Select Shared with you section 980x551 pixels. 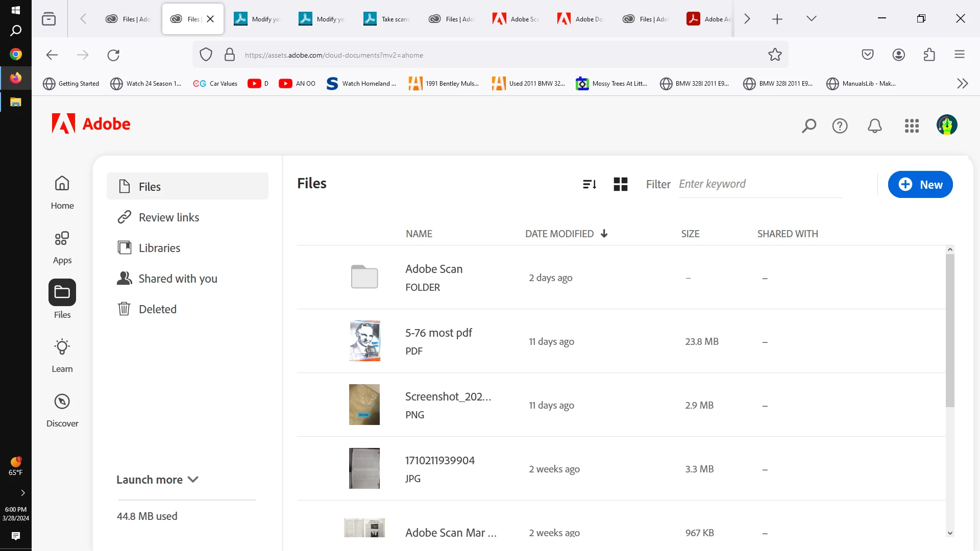pos(178,279)
